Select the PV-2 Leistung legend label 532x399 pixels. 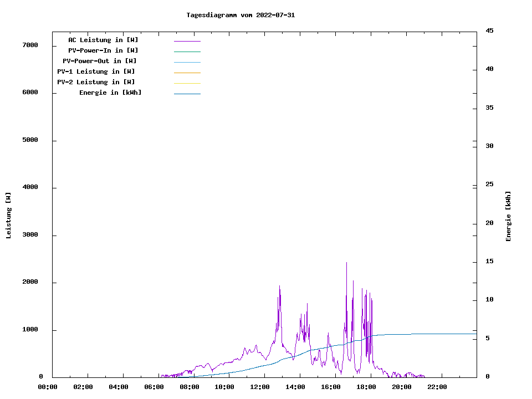[x=96, y=82]
